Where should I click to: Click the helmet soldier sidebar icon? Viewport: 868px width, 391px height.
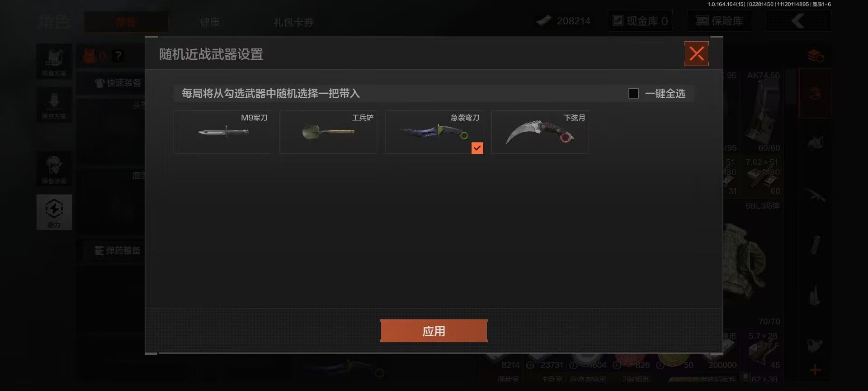[54, 169]
